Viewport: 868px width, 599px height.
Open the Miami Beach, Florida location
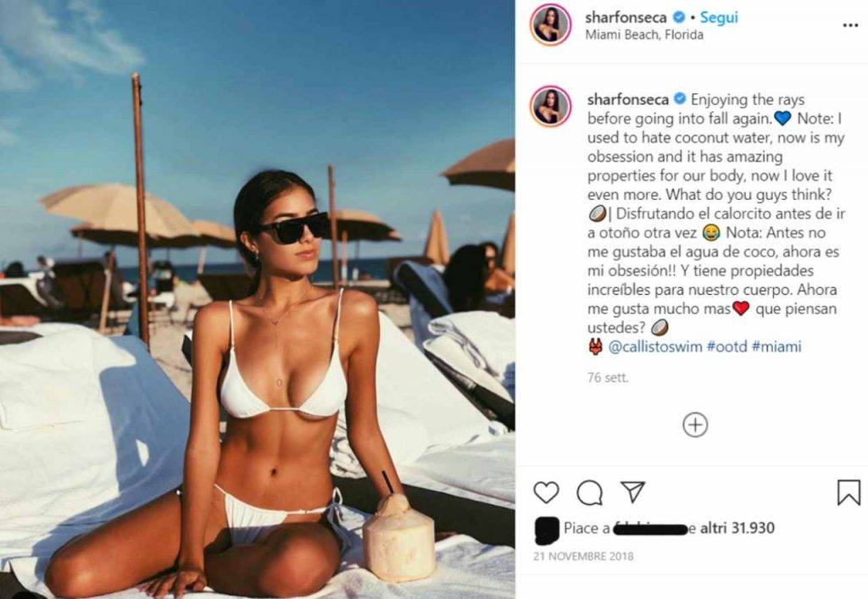coord(644,35)
